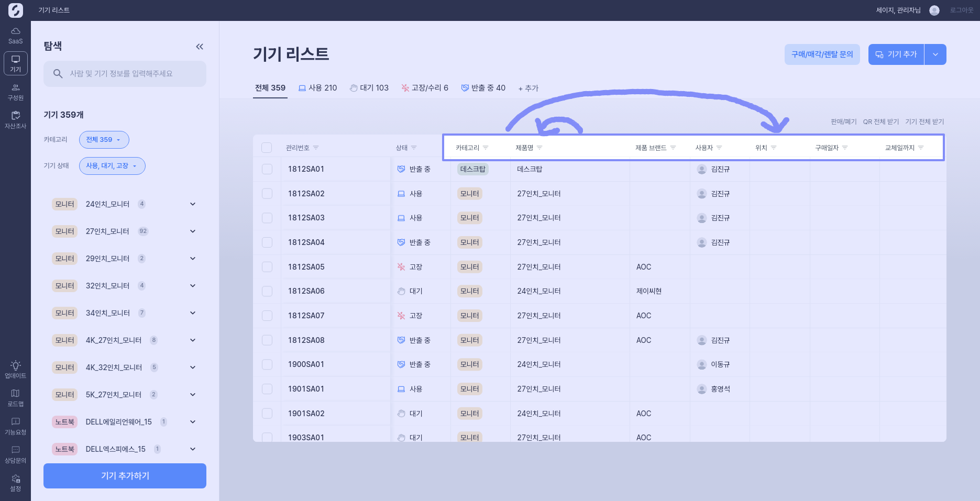
Task: Select the checkbox for device 1812SA05
Action: coord(267,267)
